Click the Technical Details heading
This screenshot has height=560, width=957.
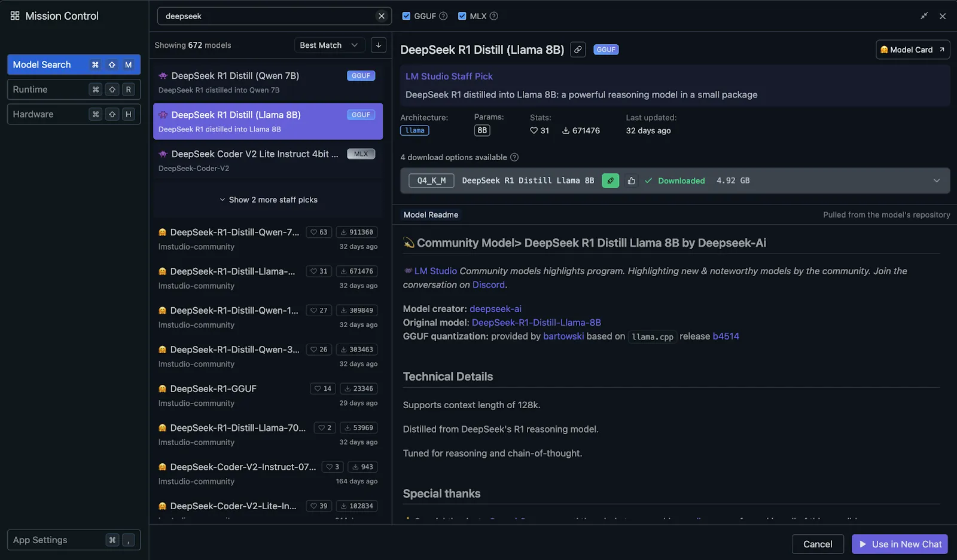pos(448,377)
